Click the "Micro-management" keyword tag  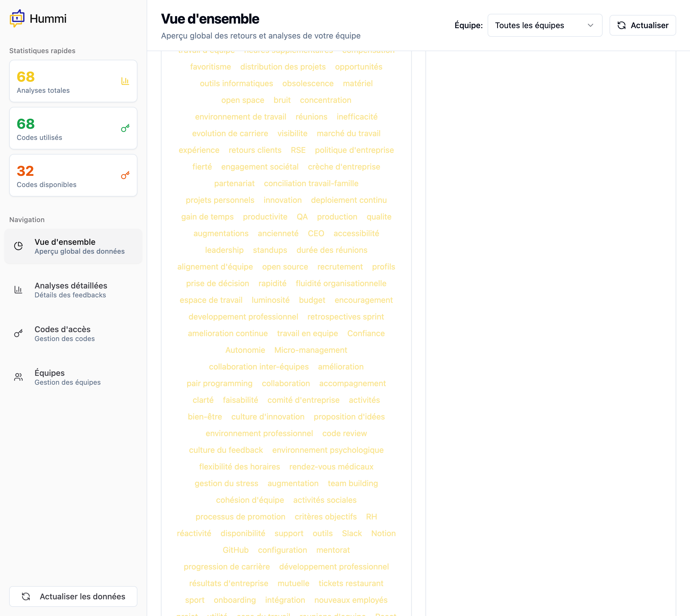click(310, 350)
